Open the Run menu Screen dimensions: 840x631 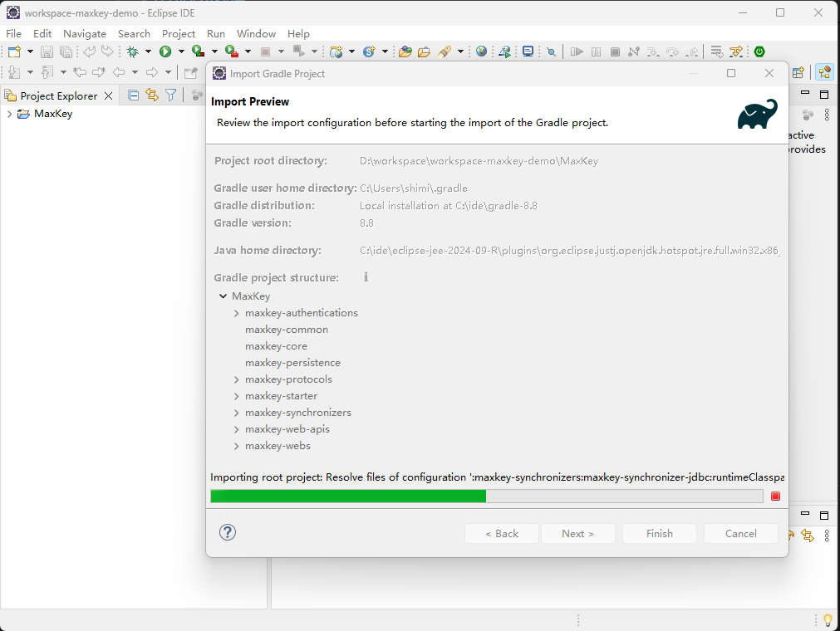[x=216, y=34]
